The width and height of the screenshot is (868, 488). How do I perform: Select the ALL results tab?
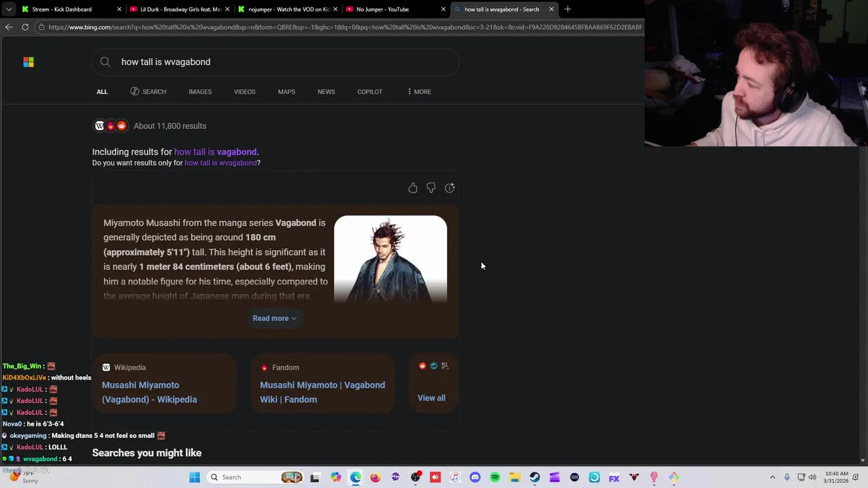[x=102, y=91]
